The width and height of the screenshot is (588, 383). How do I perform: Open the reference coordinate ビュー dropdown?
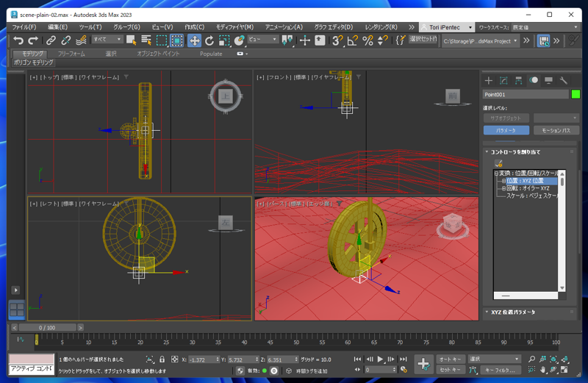262,39
